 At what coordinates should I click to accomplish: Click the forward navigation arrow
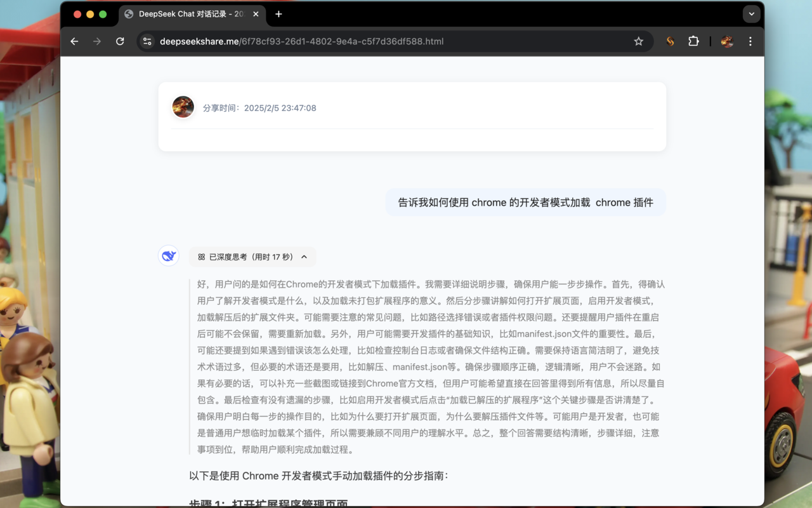pyautogui.click(x=96, y=41)
